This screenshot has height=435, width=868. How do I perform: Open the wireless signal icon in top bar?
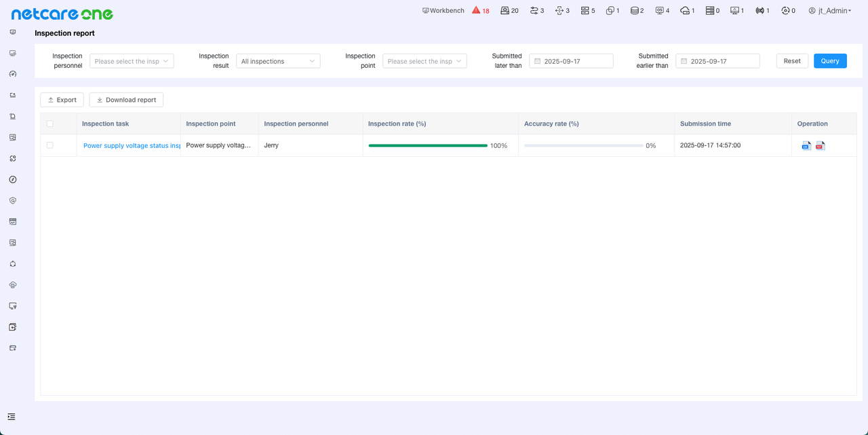tap(762, 11)
